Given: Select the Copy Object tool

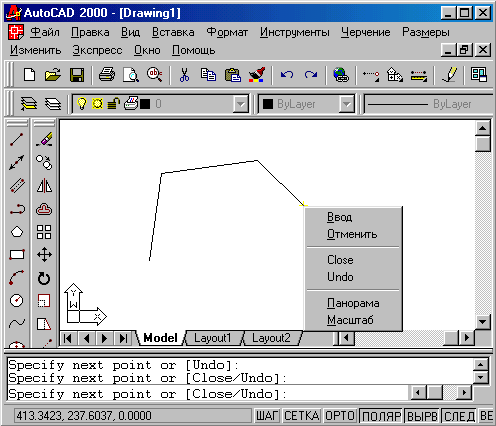Looking at the screenshot, I should (x=44, y=162).
